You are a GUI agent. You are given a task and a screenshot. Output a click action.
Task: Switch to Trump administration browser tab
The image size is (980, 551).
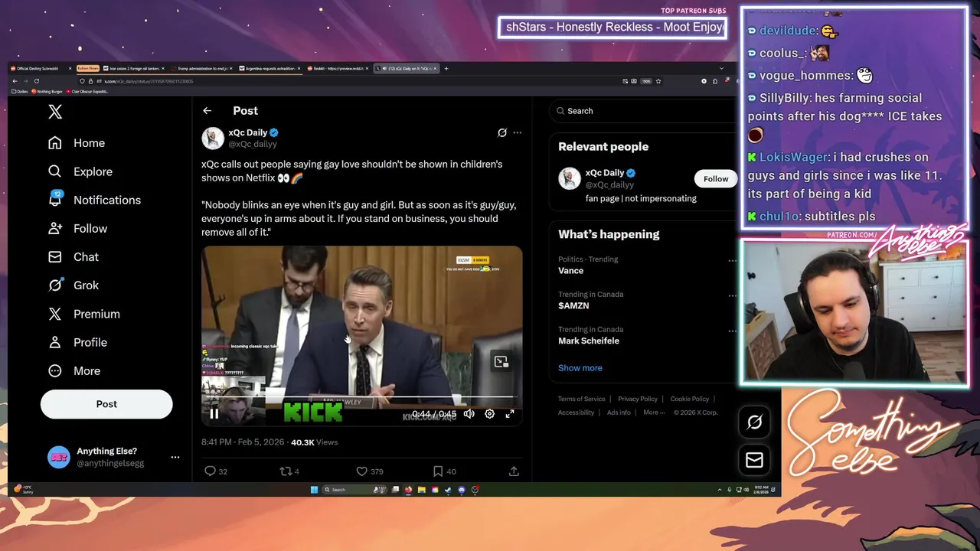tap(201, 69)
